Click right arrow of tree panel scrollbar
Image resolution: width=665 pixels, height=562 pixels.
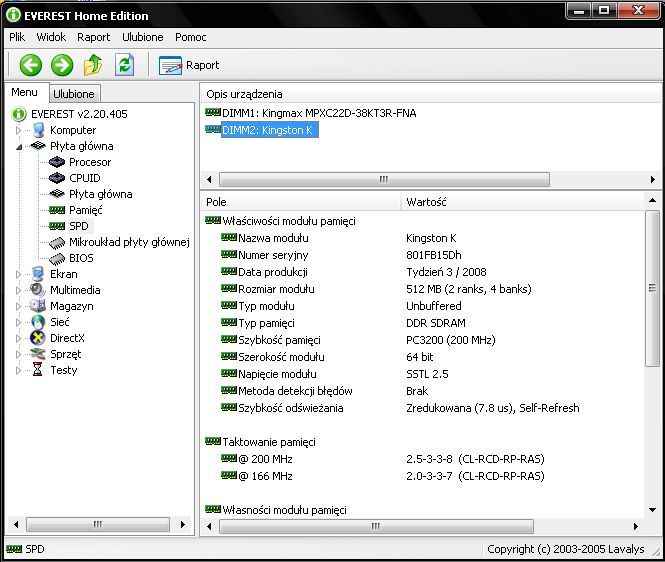pos(183,525)
